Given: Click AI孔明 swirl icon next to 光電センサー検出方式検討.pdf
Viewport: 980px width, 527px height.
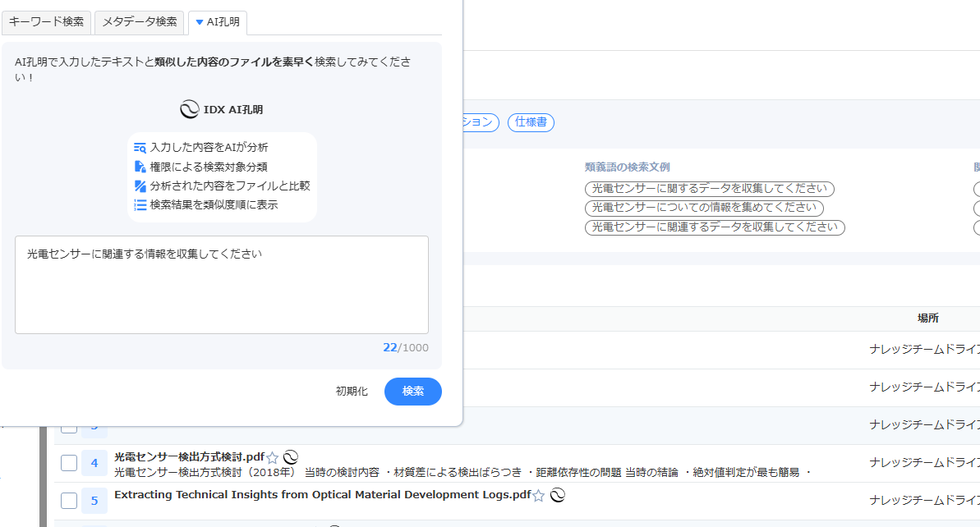Looking at the screenshot, I should coord(290,457).
